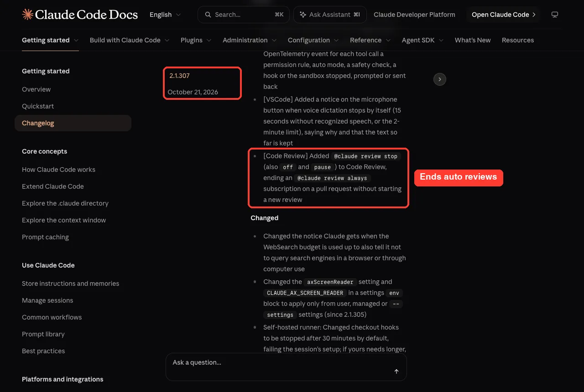Screen dimensions: 584x392
Task: Open Store instructions and memories
Action: 73,284
